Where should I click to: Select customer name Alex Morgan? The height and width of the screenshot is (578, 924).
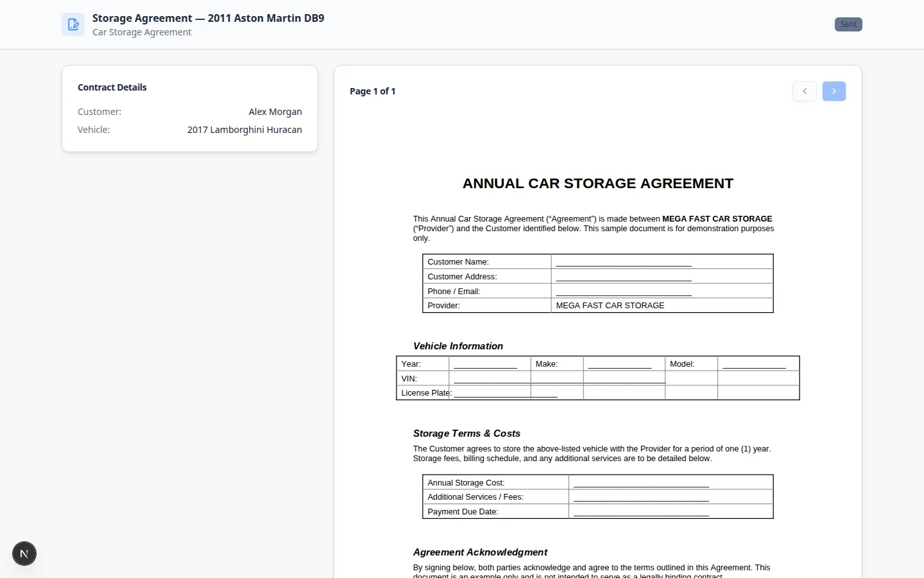(x=275, y=112)
